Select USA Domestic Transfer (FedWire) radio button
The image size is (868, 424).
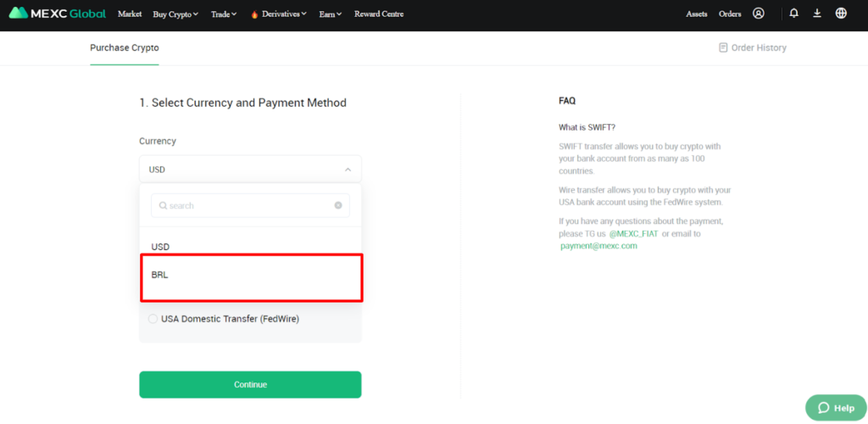point(153,319)
